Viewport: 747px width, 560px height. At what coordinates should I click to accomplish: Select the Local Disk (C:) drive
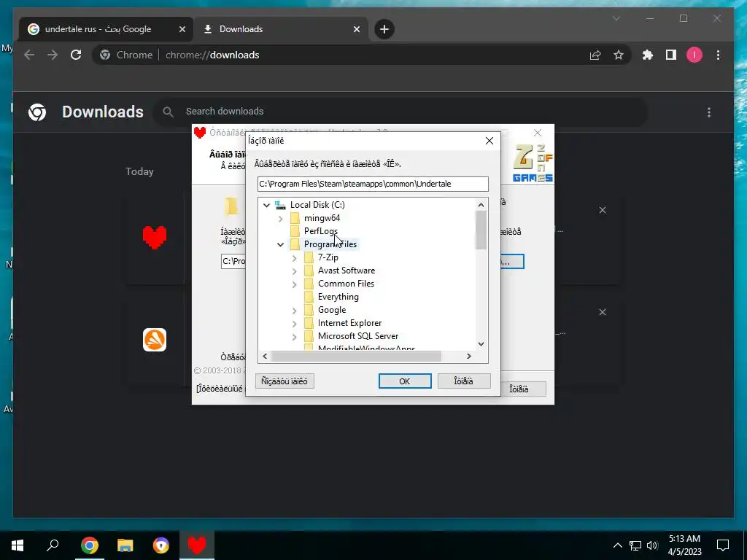[x=317, y=205]
